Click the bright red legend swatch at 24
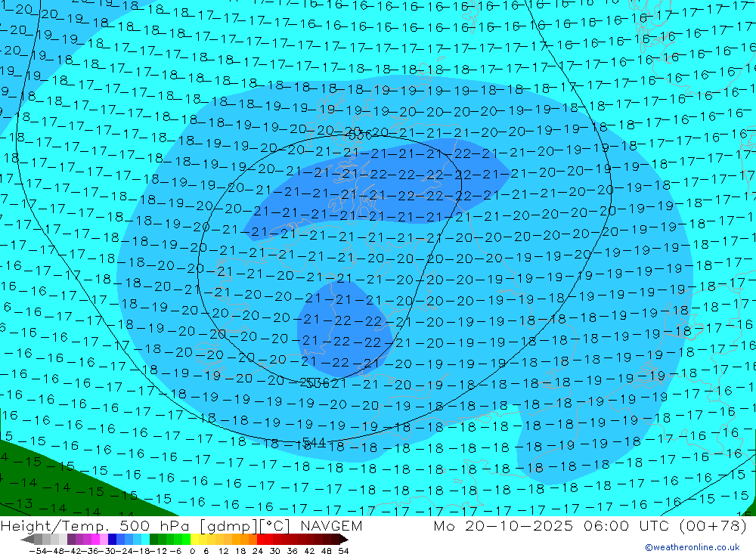This screenshot has height=554, width=756. 261,539
